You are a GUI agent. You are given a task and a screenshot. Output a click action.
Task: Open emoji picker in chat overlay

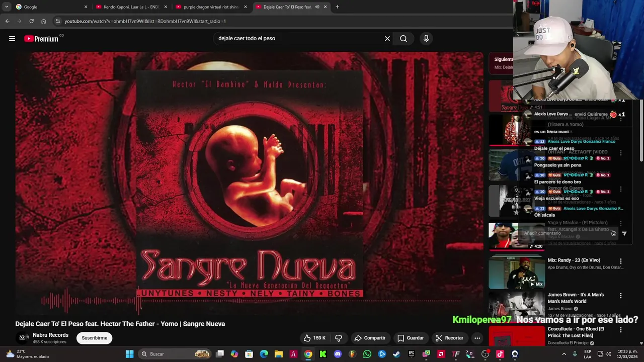tap(613, 233)
